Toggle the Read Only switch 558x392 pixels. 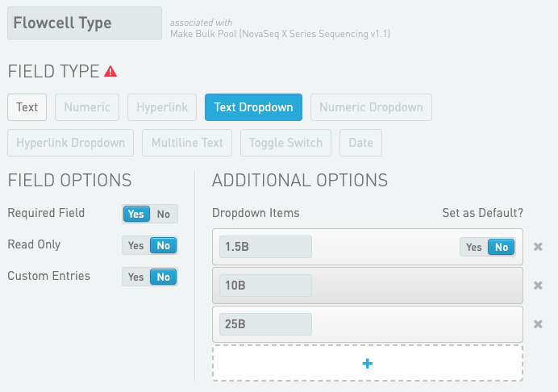[x=150, y=245]
